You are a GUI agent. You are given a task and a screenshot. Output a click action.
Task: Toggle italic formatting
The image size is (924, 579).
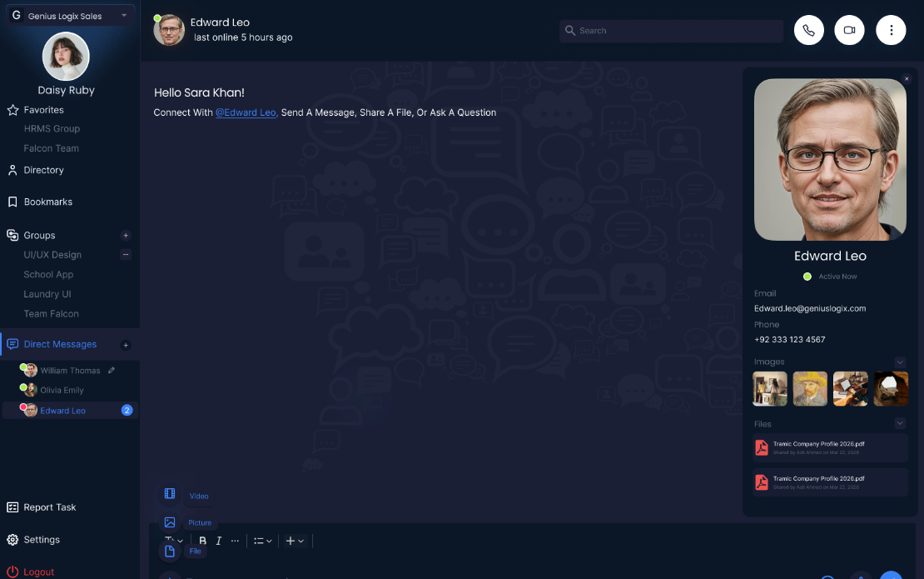point(219,541)
